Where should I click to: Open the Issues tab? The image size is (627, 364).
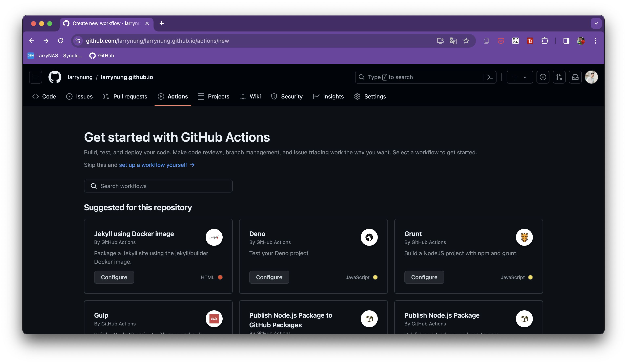pos(79,96)
